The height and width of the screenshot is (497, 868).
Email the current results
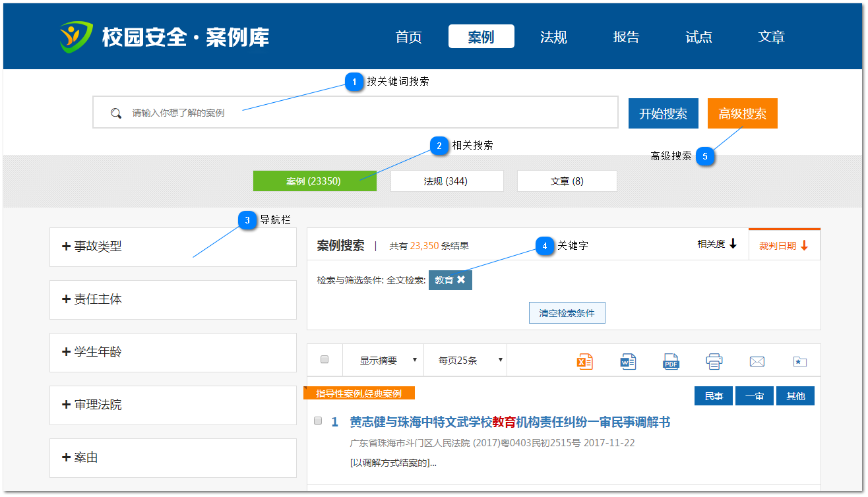coord(757,360)
